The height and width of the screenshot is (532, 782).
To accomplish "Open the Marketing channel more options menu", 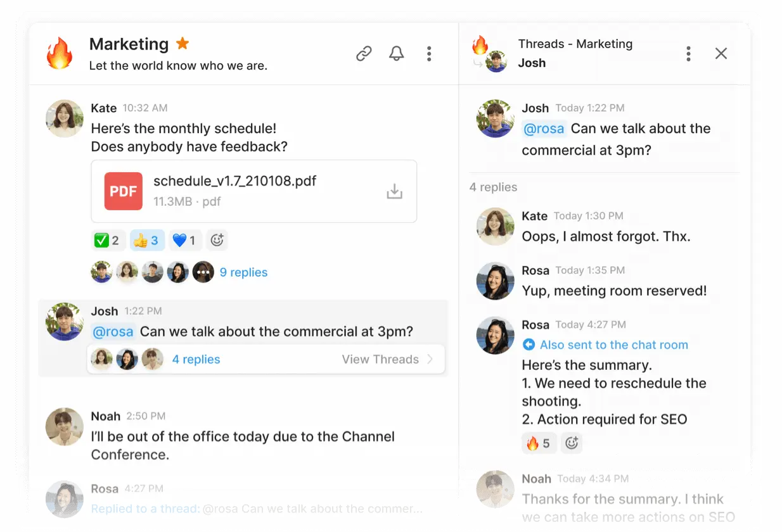I will tap(429, 54).
